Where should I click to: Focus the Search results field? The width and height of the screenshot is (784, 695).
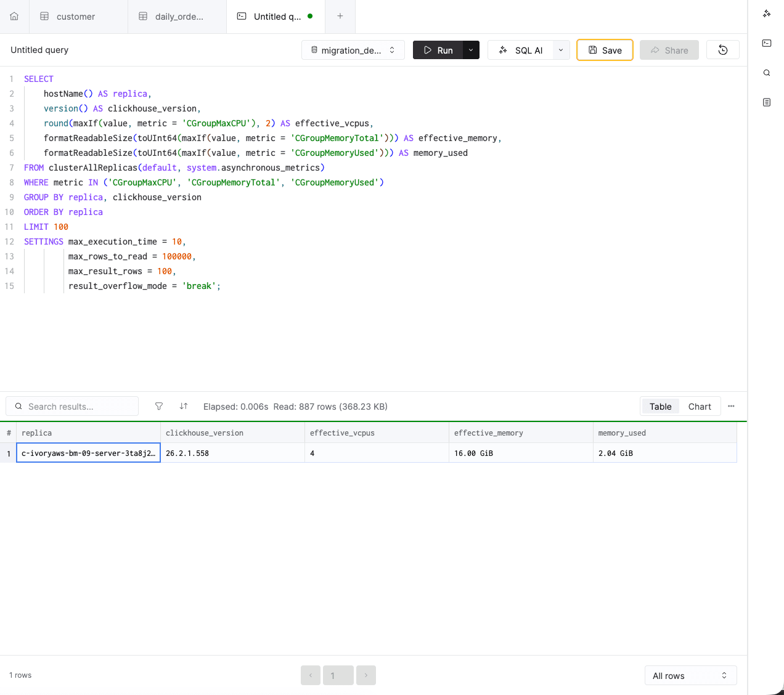tap(72, 406)
